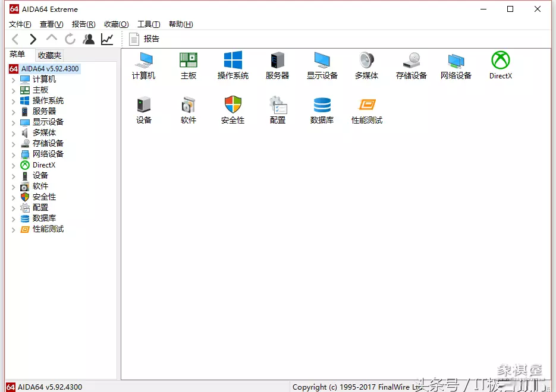
Task: Open the 性能测试 benchmark icon in main panel
Action: 367,110
